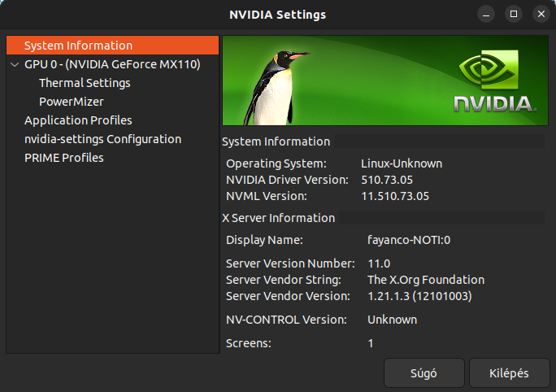Click the display name fayanco-NOTI:0
556x392 pixels.
(x=409, y=240)
